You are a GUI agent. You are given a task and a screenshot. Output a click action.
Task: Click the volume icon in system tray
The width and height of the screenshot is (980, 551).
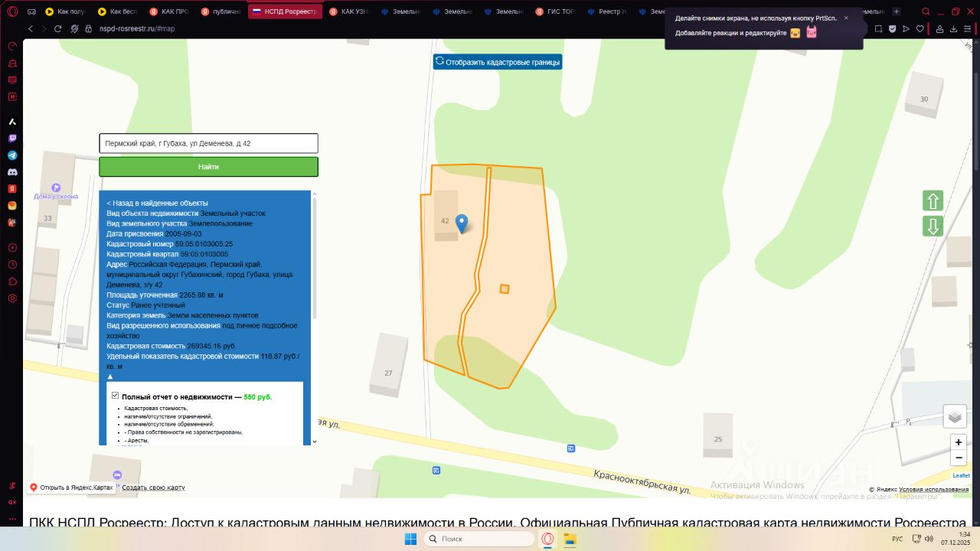(x=929, y=539)
